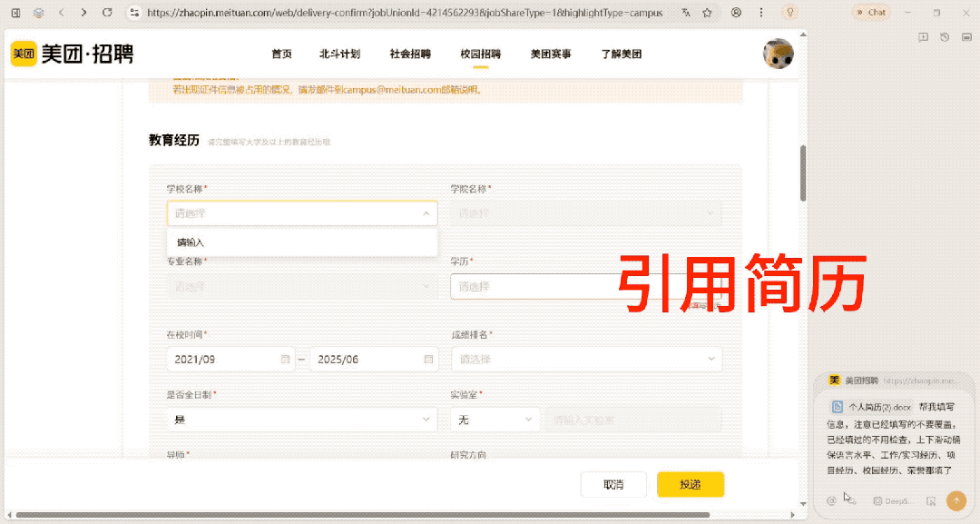Open chat history in side panel
This screenshot has height=524, width=980.
point(945,37)
